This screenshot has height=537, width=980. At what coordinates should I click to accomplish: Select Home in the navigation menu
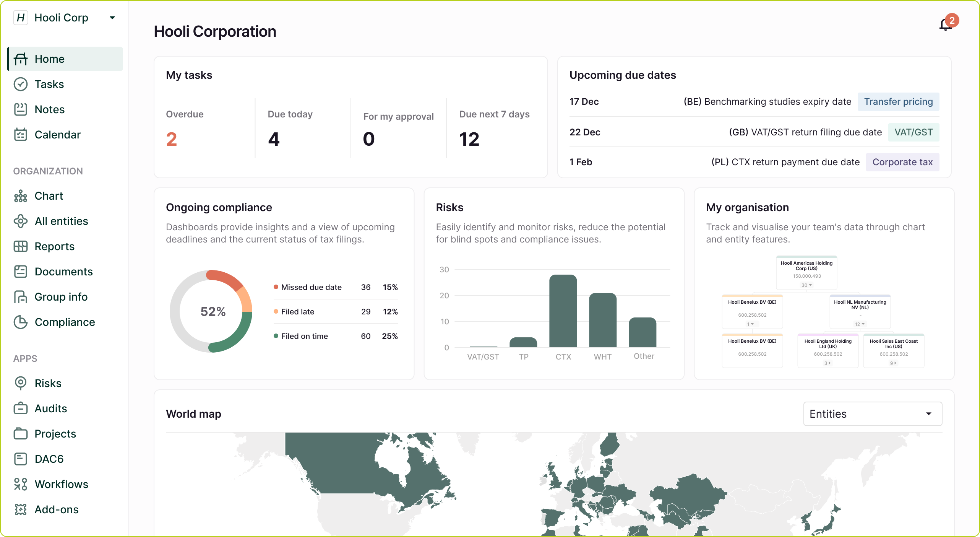click(49, 59)
